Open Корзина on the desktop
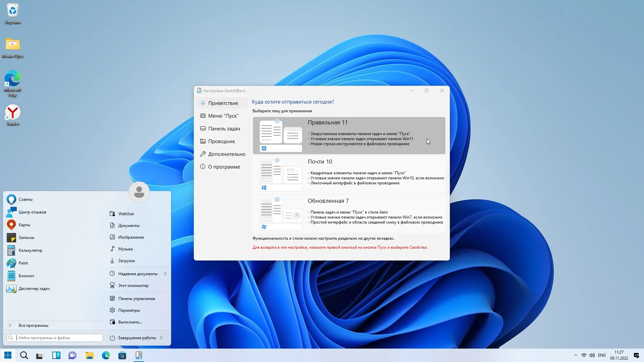Image resolution: width=644 pixels, height=362 pixels. [x=13, y=13]
